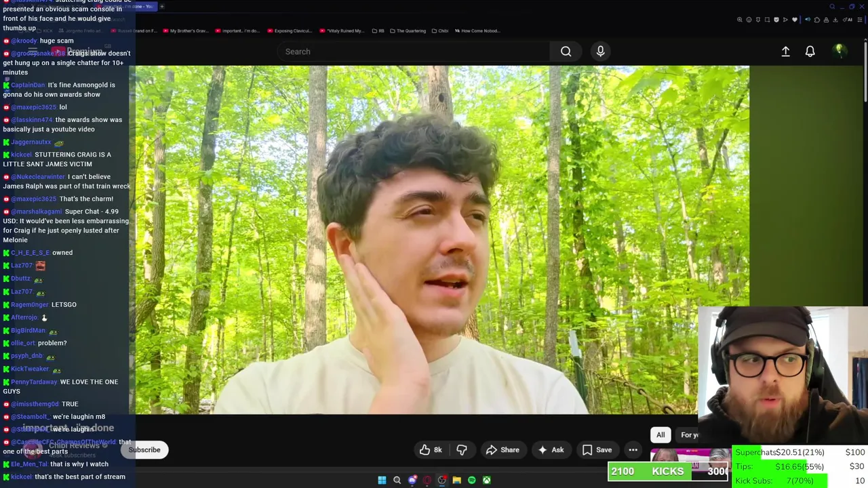This screenshot has width=868, height=488.
Task: Click the YouTube search magnifier button
Action: [566, 52]
